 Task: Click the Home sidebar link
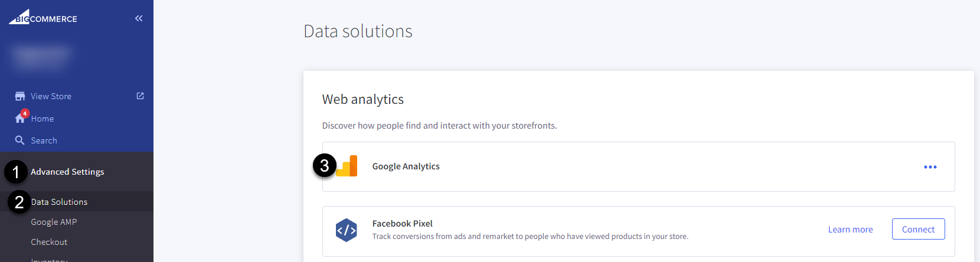43,119
